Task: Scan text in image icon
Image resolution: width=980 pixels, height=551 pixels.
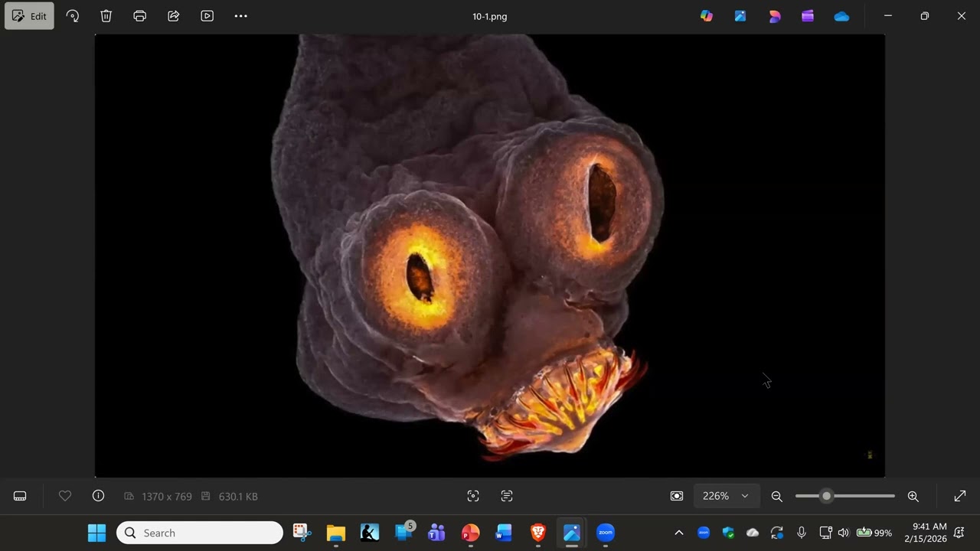Action: click(507, 496)
